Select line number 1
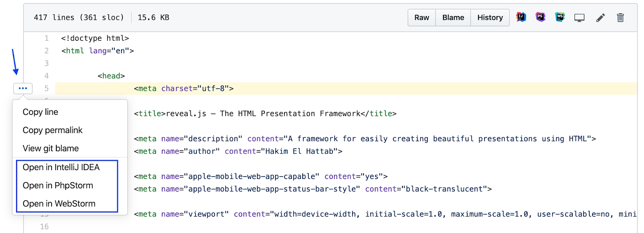This screenshot has height=233, width=644. click(x=47, y=38)
